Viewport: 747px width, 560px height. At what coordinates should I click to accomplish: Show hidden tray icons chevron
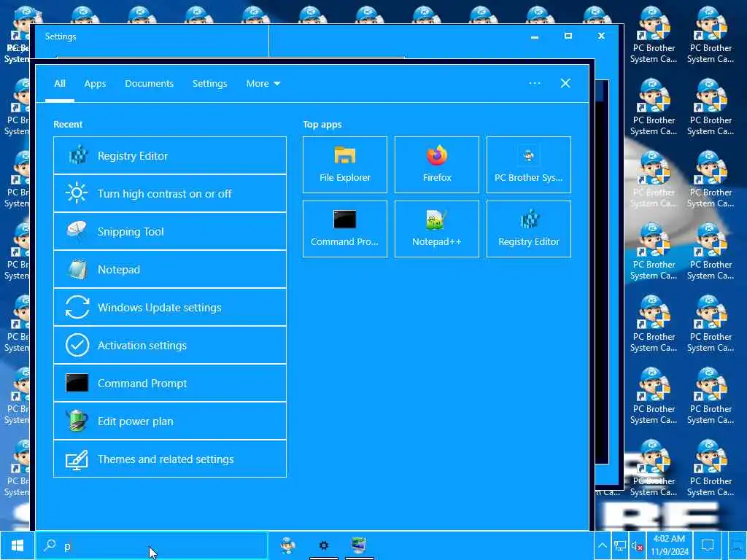click(602, 545)
